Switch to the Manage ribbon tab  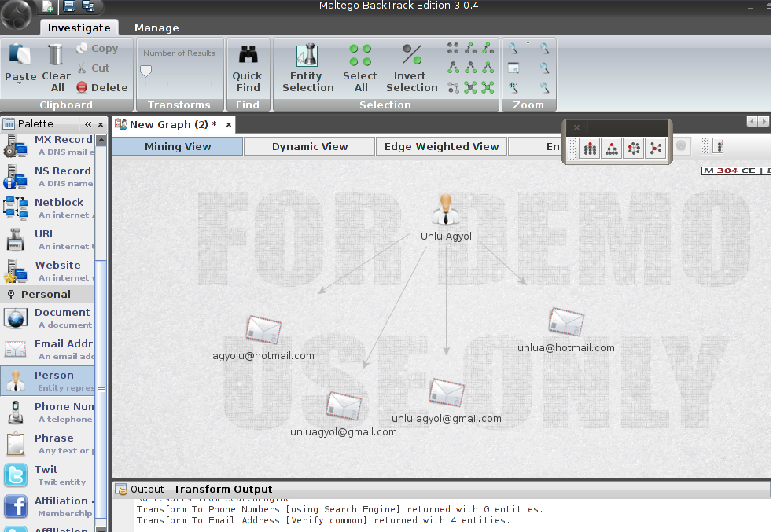click(156, 28)
